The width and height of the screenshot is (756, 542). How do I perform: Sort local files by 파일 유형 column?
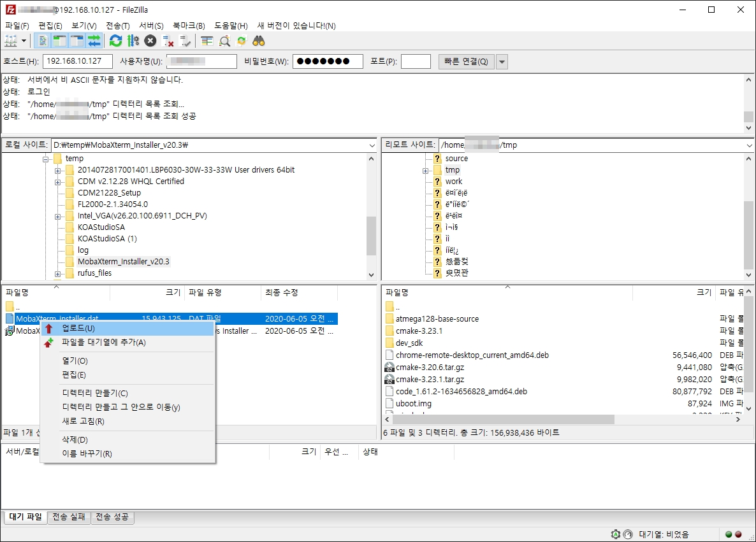click(222, 292)
